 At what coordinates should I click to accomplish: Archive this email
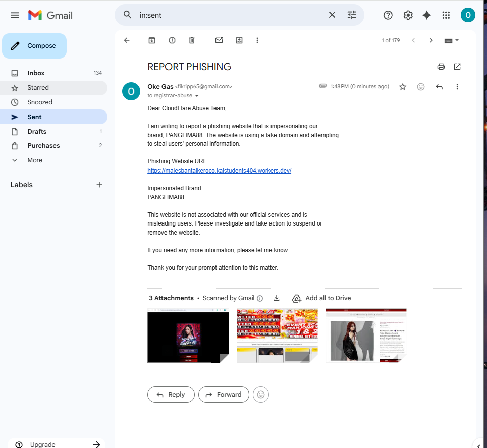click(152, 40)
